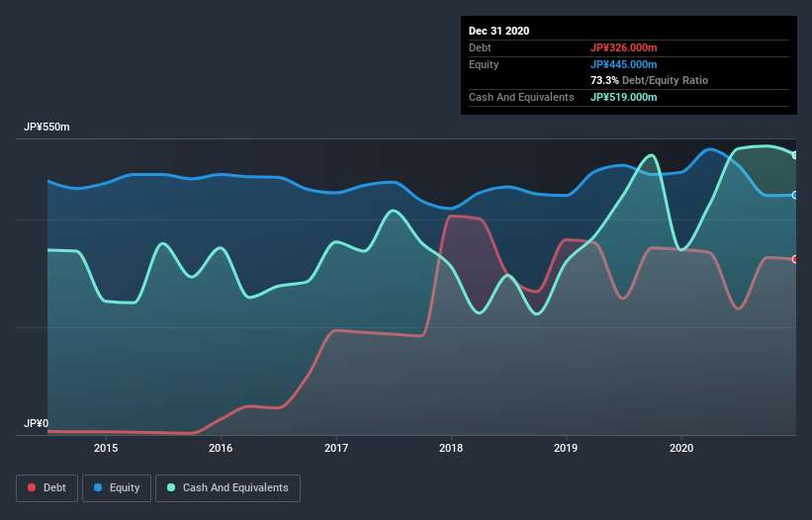Click the Equity end-point marker on chart
Image resolution: width=812 pixels, height=520 pixels.
(x=795, y=195)
